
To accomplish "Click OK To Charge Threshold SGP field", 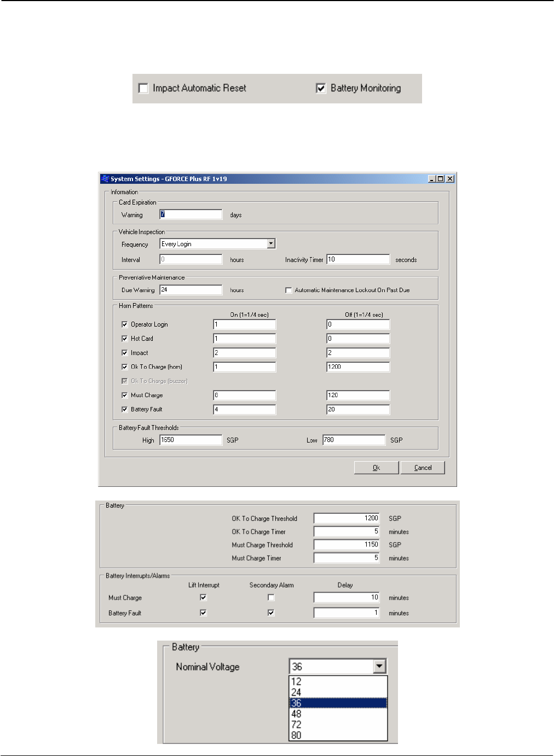I will (347, 518).
